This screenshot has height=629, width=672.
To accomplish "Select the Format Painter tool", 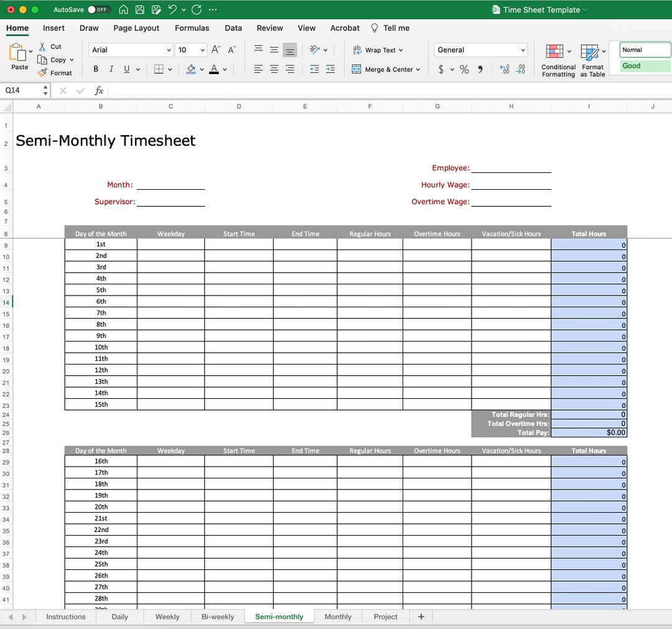I will tap(56, 73).
